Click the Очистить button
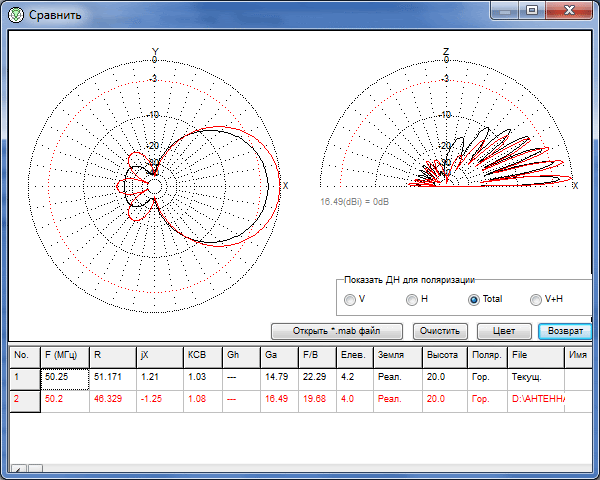Screen dimensions: 600x480 (x=440, y=331)
